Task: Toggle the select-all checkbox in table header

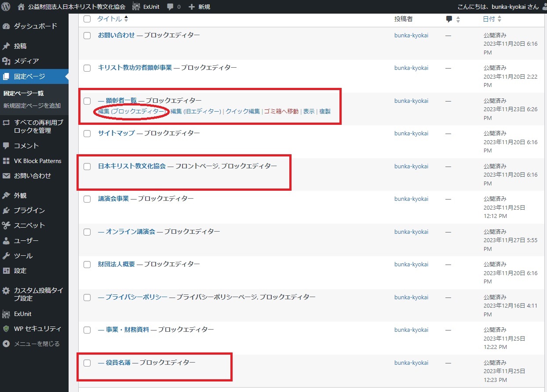Action: point(87,19)
